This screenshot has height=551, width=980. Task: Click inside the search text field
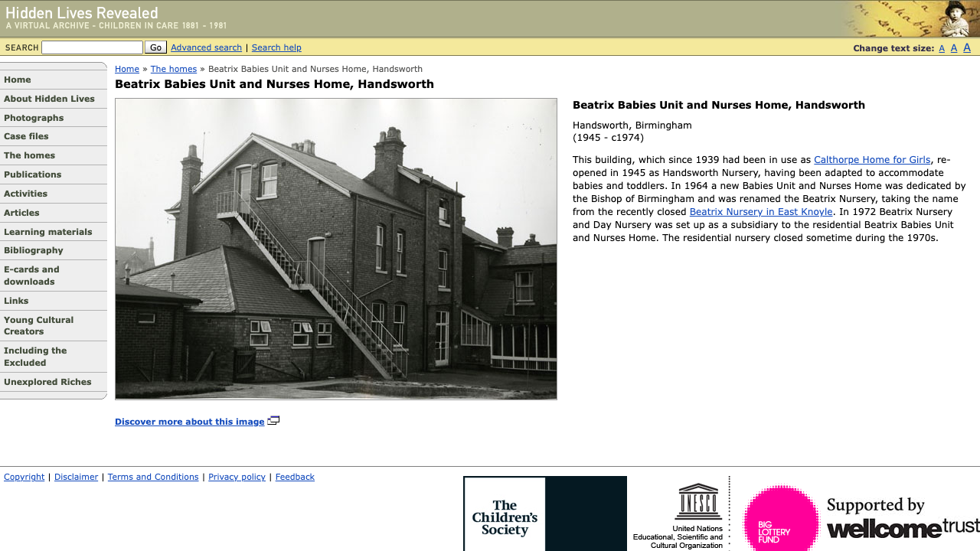click(x=92, y=47)
